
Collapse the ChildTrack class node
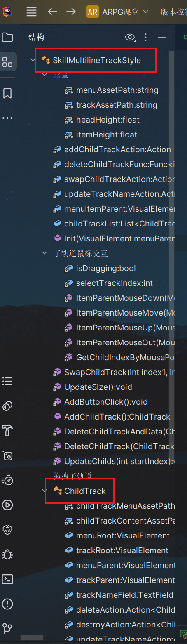point(45,491)
